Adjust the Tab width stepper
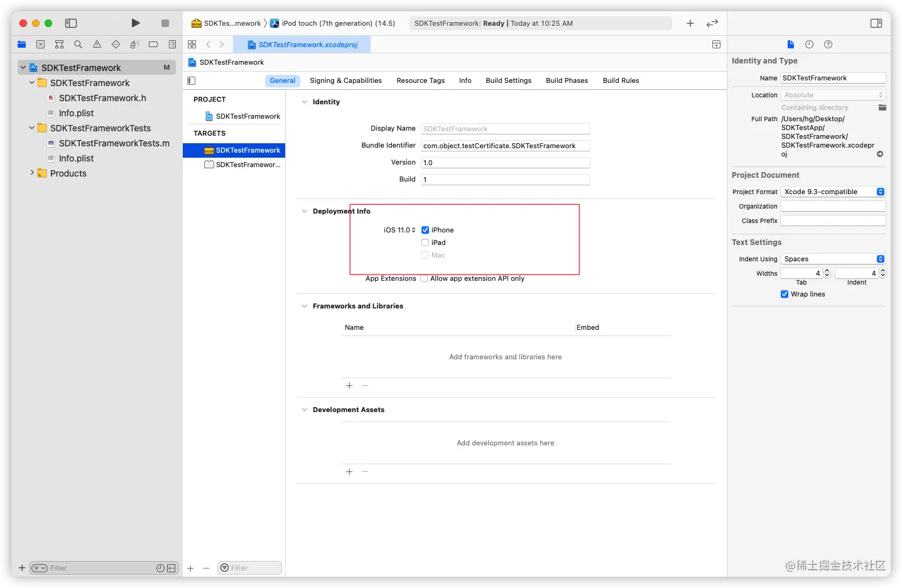 click(827, 273)
